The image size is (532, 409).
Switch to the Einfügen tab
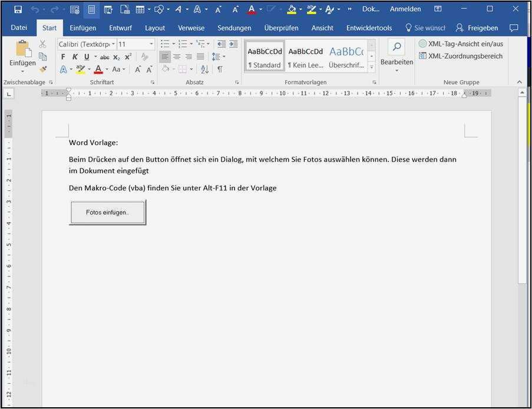(x=83, y=28)
